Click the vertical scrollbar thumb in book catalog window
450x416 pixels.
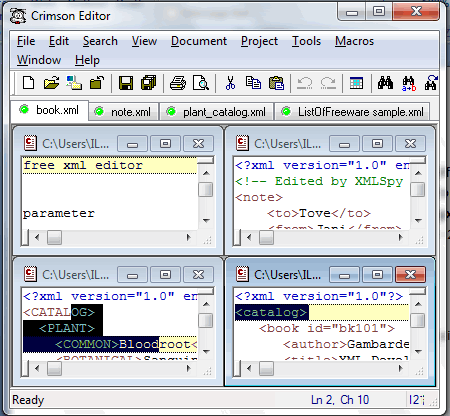(418, 321)
